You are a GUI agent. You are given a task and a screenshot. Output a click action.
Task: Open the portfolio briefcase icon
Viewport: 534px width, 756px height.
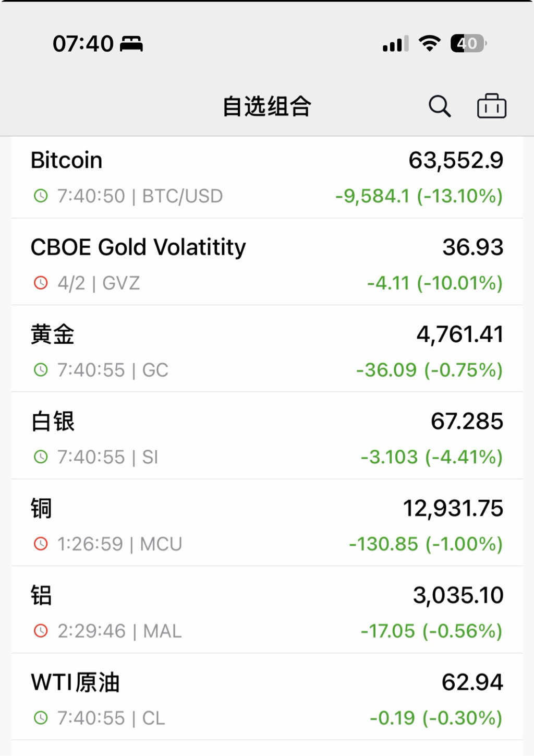click(x=491, y=106)
